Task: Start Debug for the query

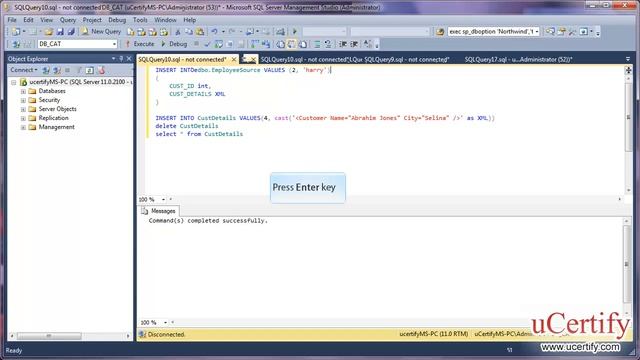Action: click(x=174, y=44)
